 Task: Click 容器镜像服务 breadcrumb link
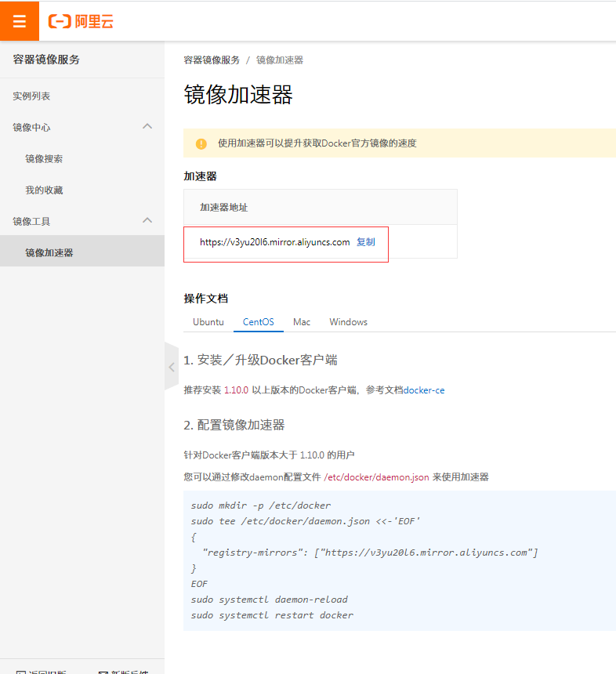pyautogui.click(x=212, y=60)
